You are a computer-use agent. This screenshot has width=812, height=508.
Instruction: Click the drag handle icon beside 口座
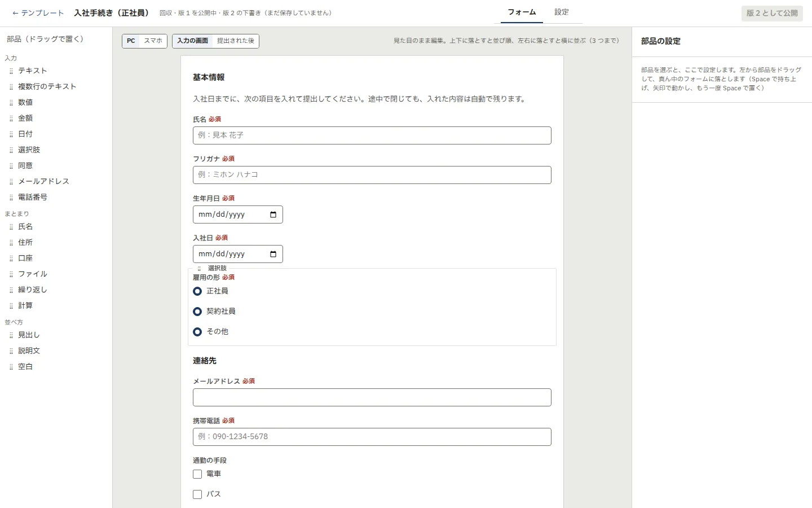tap(11, 259)
